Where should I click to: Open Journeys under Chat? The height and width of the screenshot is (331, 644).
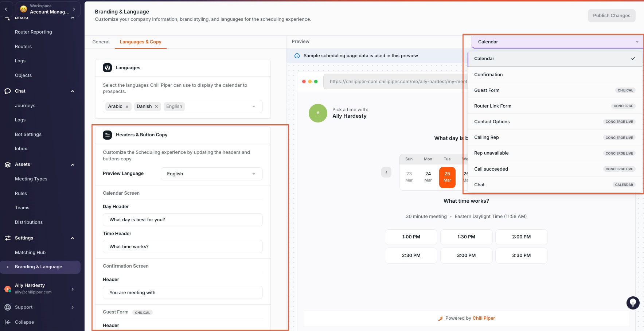point(25,106)
